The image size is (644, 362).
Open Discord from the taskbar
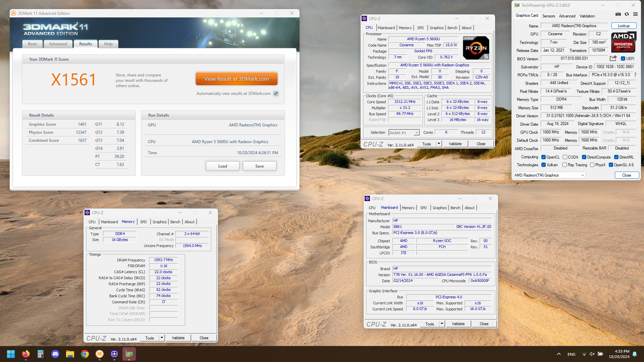(x=55, y=354)
